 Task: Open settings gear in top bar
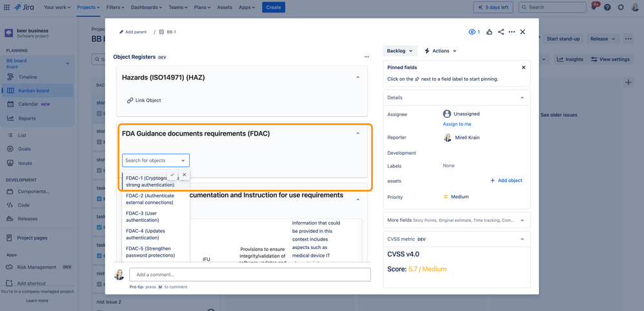(621, 7)
